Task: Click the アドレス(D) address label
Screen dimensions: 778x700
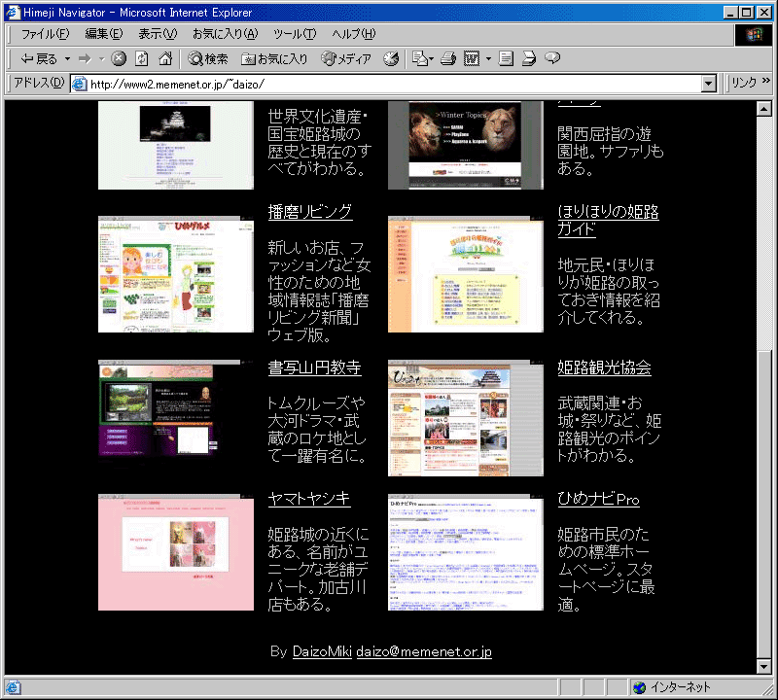Action: pyautogui.click(x=39, y=83)
